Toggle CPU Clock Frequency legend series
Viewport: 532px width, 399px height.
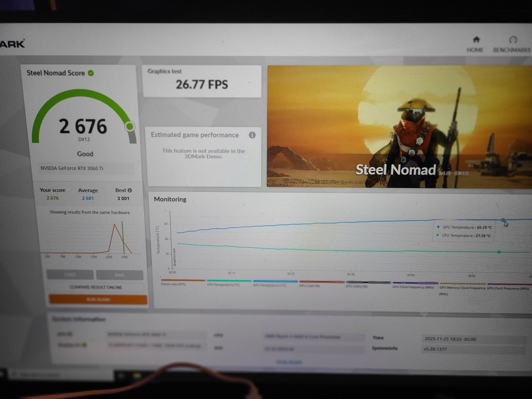click(413, 287)
